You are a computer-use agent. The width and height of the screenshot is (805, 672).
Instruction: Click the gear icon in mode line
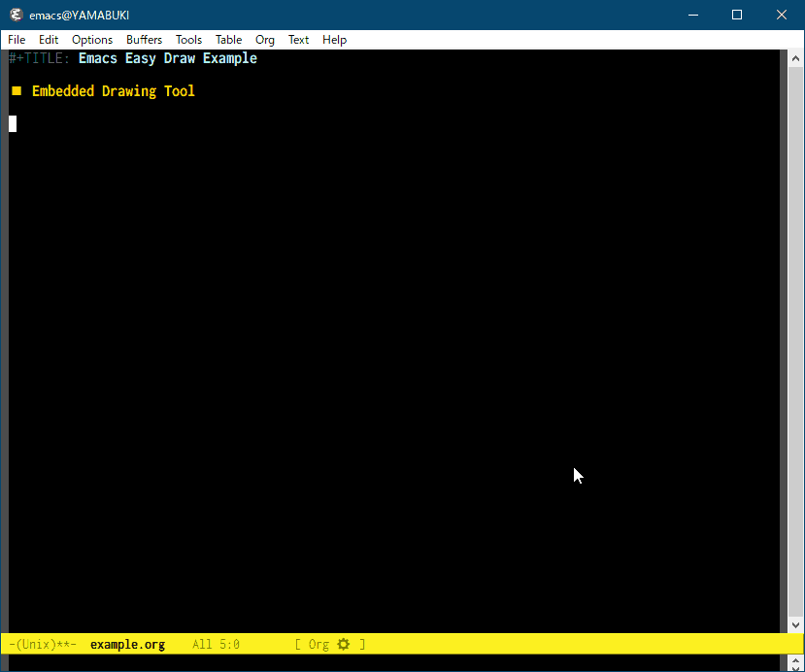tap(343, 644)
